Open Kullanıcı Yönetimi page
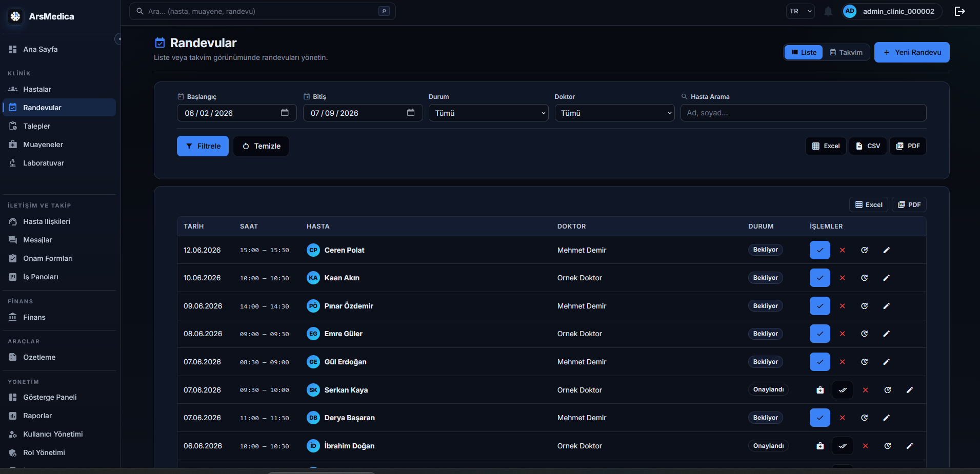This screenshot has width=980, height=474. 59,434
